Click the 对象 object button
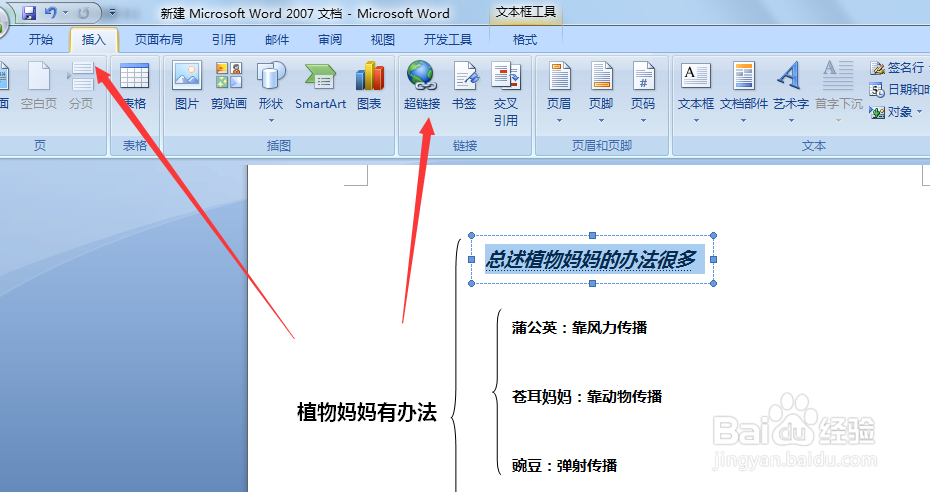The image size is (930, 492). click(891, 111)
